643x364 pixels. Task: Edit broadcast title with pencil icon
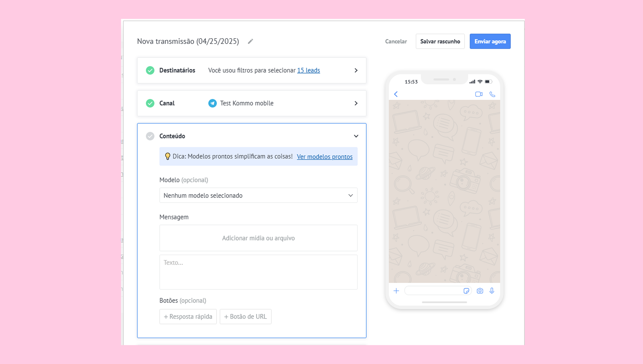250,41
